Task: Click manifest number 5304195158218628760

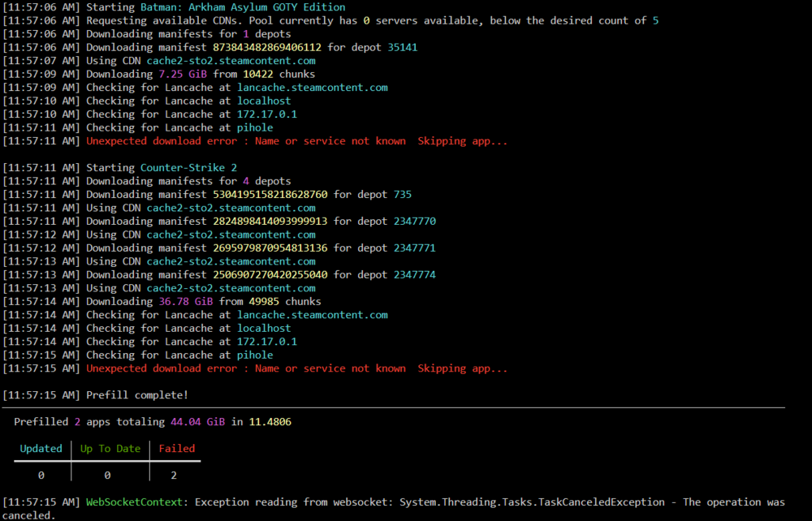Action: coord(270,195)
